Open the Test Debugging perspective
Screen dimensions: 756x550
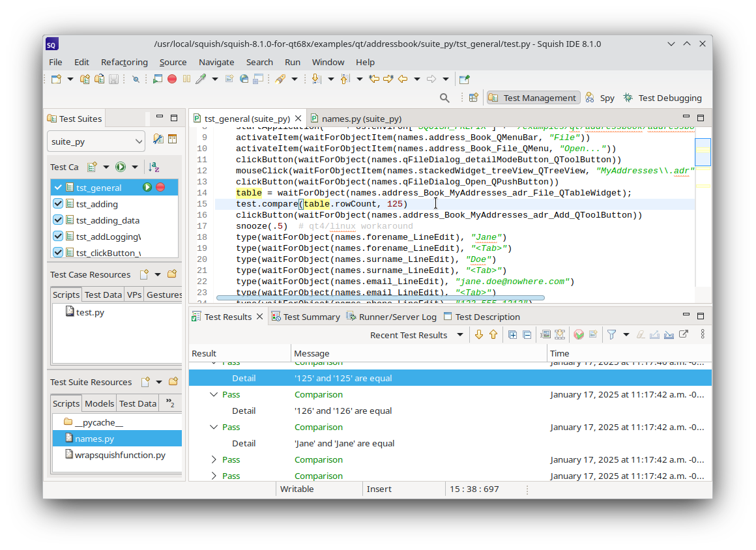click(x=663, y=98)
